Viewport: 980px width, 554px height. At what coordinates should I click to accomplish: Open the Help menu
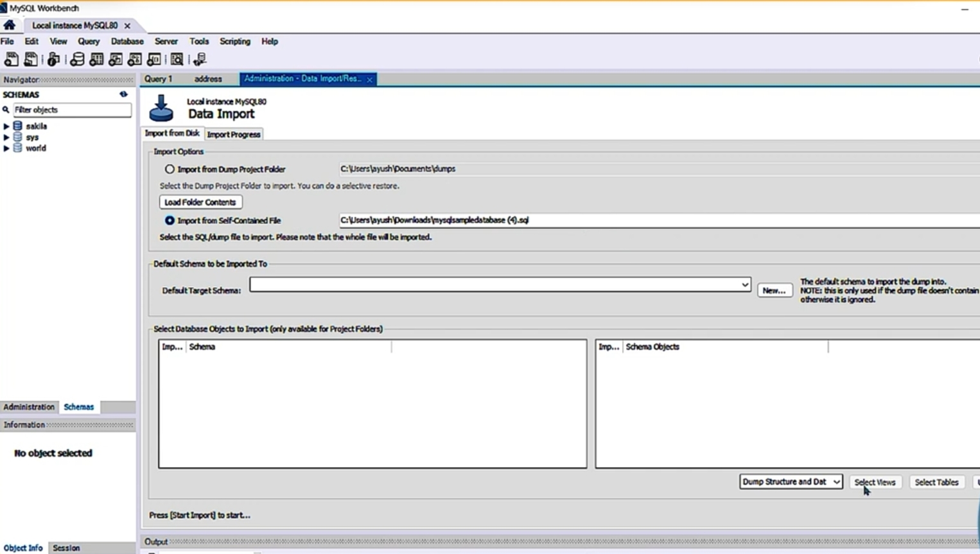click(270, 41)
